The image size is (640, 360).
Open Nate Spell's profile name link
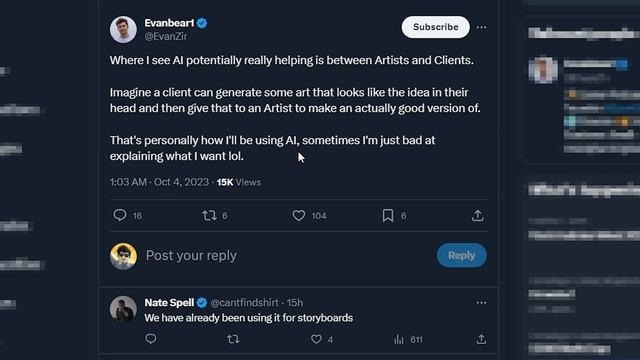click(169, 302)
